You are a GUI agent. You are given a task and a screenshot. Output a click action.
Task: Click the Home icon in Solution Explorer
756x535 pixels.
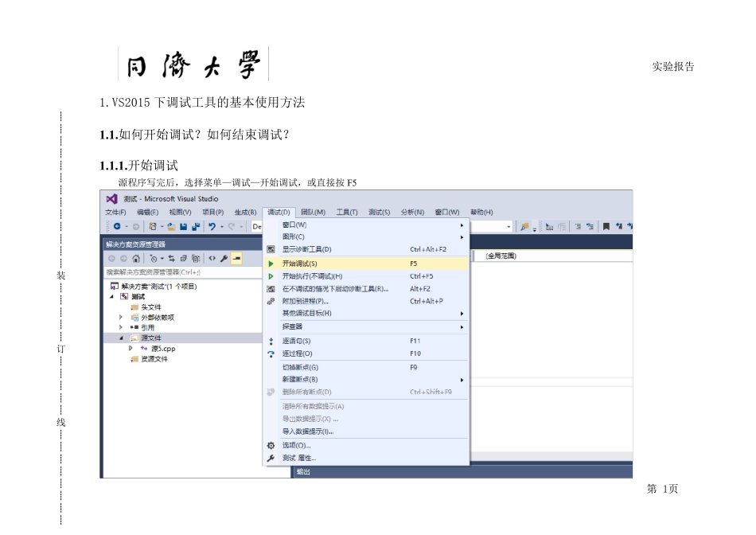coord(136,259)
